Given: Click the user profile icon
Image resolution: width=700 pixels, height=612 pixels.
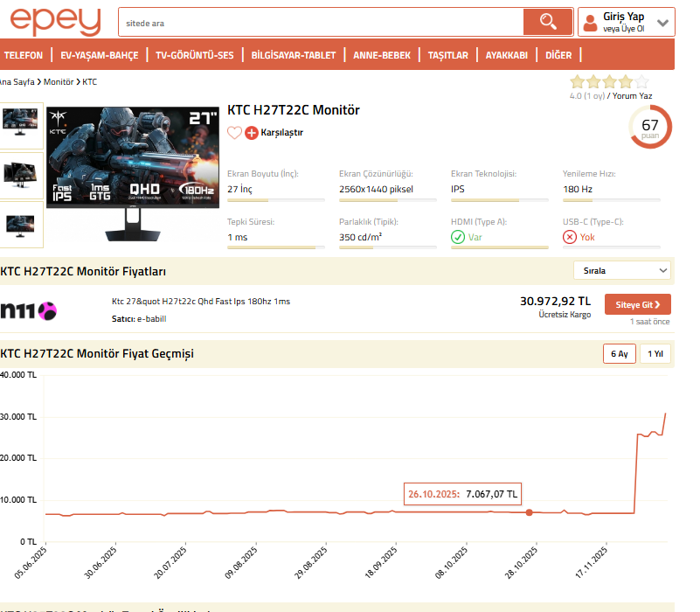Looking at the screenshot, I should [x=590, y=23].
